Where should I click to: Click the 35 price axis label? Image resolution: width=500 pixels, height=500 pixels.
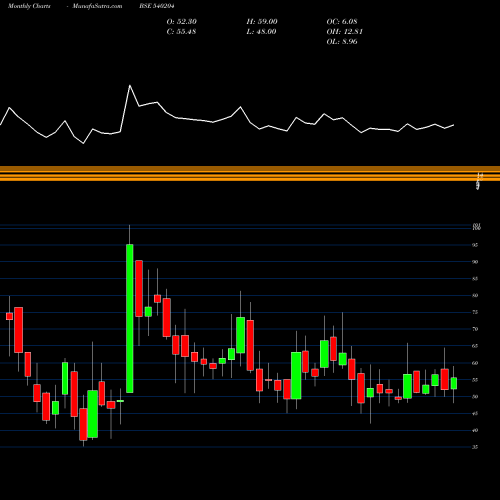click(x=475, y=447)
